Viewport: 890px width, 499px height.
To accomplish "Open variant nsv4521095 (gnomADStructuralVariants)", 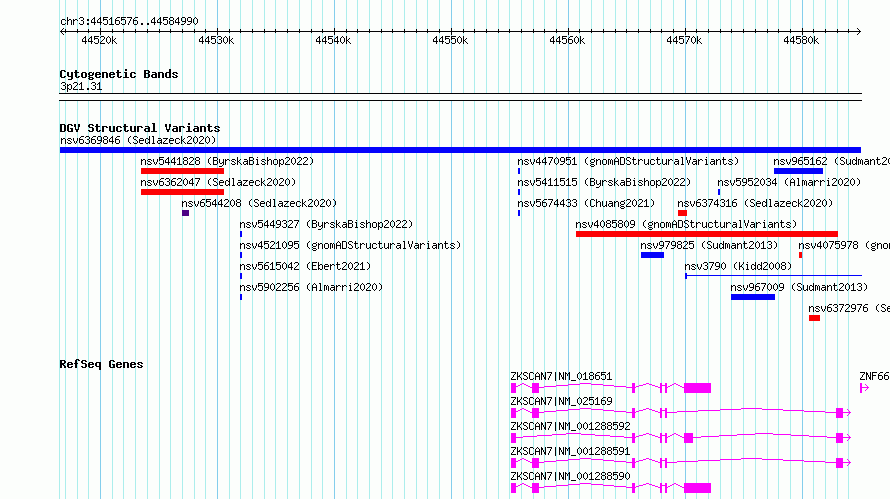I will pyautogui.click(x=350, y=245).
